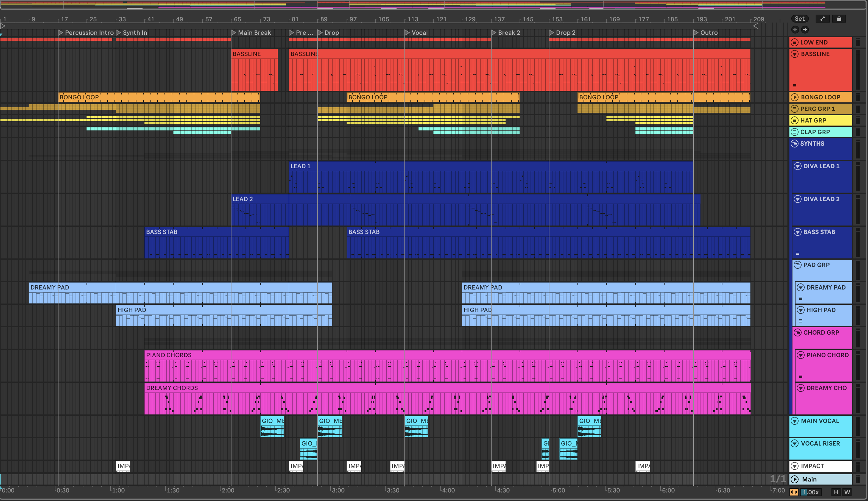The image size is (868, 501).
Task: Select the LEAD 1 clip header
Action: tap(301, 166)
